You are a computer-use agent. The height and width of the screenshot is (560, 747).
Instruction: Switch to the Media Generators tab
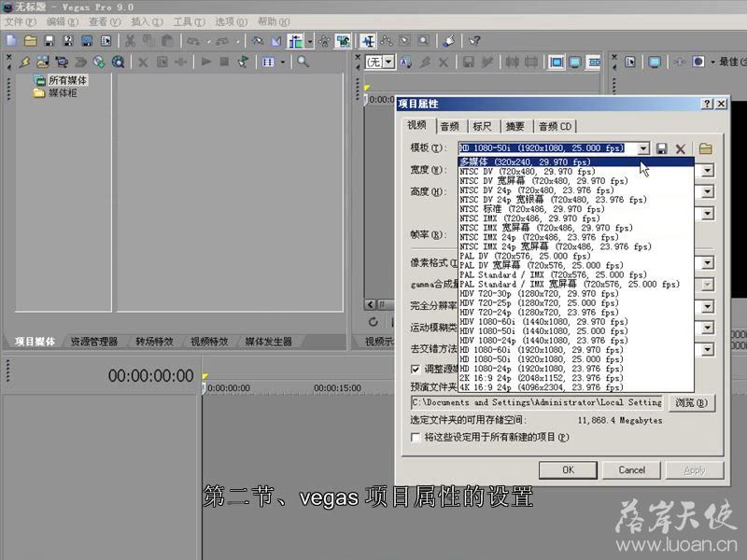tap(268, 342)
